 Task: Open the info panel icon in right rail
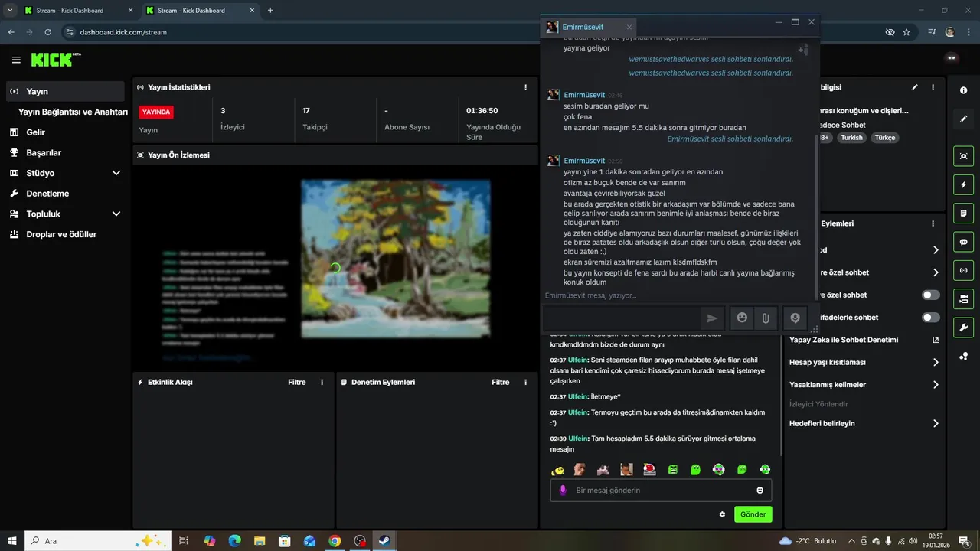click(963, 90)
